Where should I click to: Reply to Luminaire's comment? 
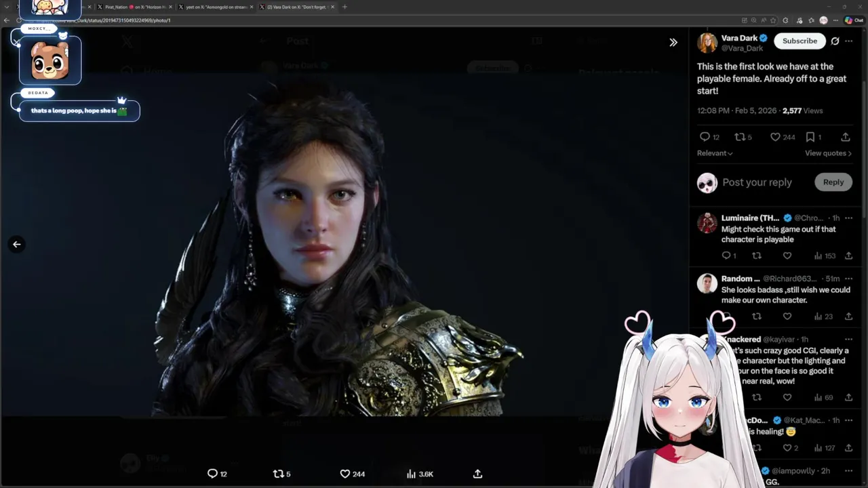[729, 256]
